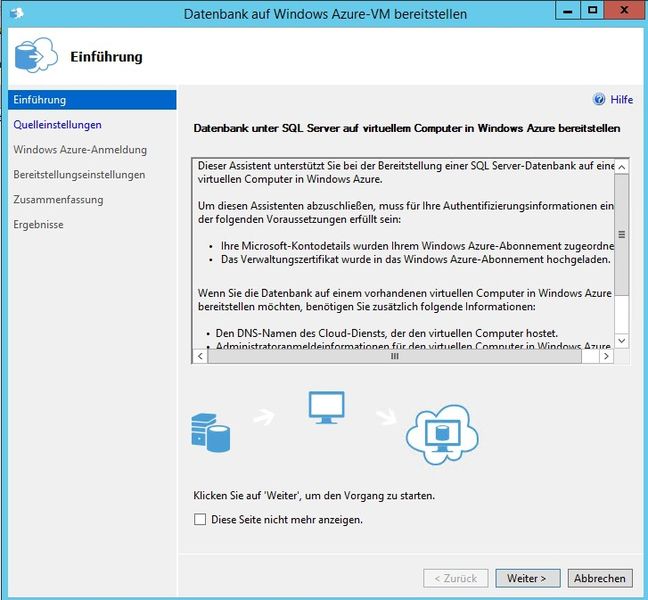Click the line 'Den DNS-Namen des Cloud-Diensts...'
This screenshot has height=600, width=648.
point(386,333)
